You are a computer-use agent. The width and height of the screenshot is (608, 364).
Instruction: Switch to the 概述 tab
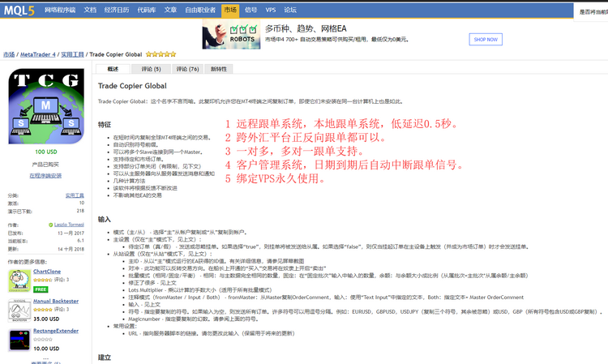pyautogui.click(x=113, y=69)
